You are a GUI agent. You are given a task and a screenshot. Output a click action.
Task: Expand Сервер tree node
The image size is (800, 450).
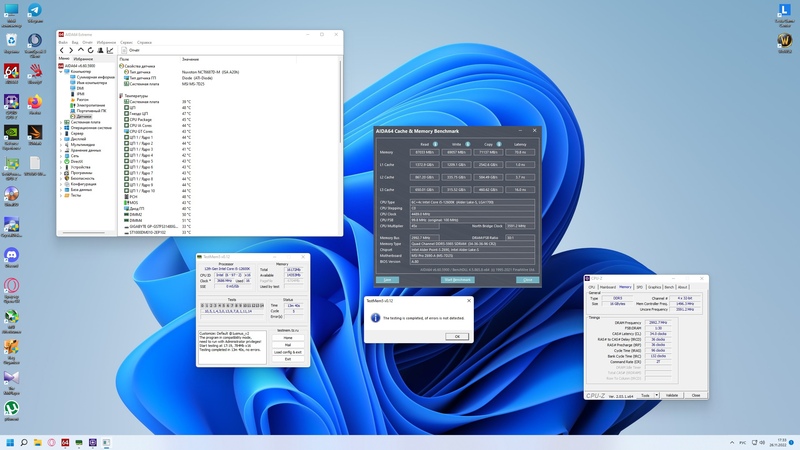point(61,134)
